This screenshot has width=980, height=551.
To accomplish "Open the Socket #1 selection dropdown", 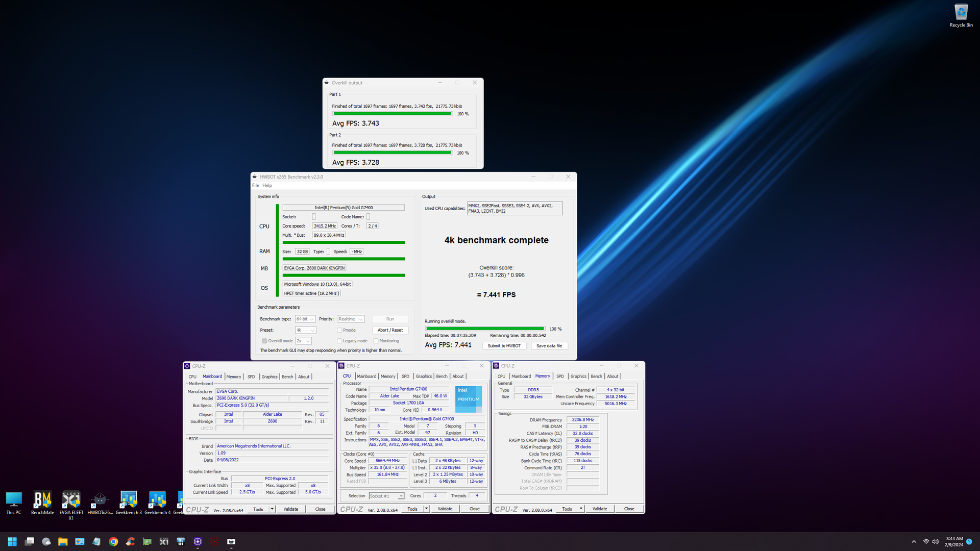I will point(386,496).
